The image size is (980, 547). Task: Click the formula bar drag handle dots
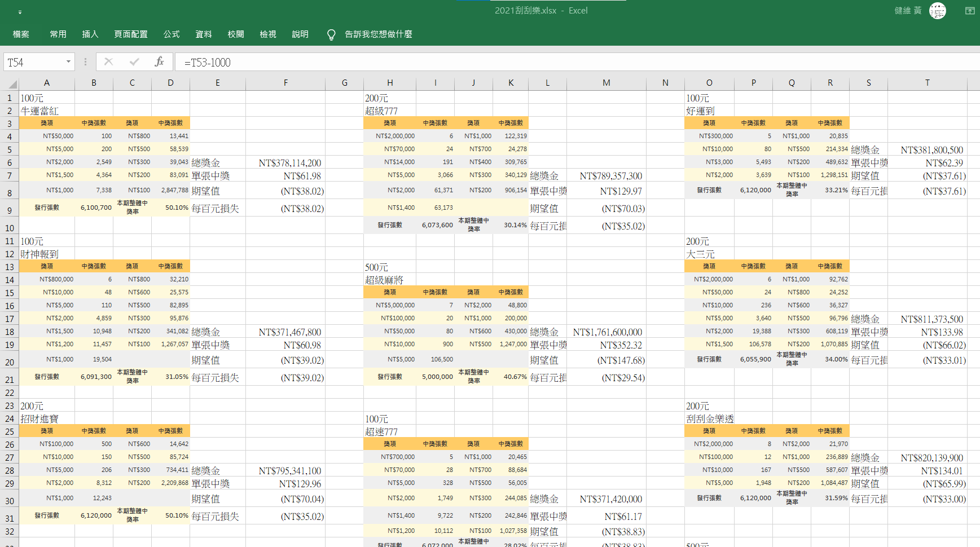click(85, 62)
